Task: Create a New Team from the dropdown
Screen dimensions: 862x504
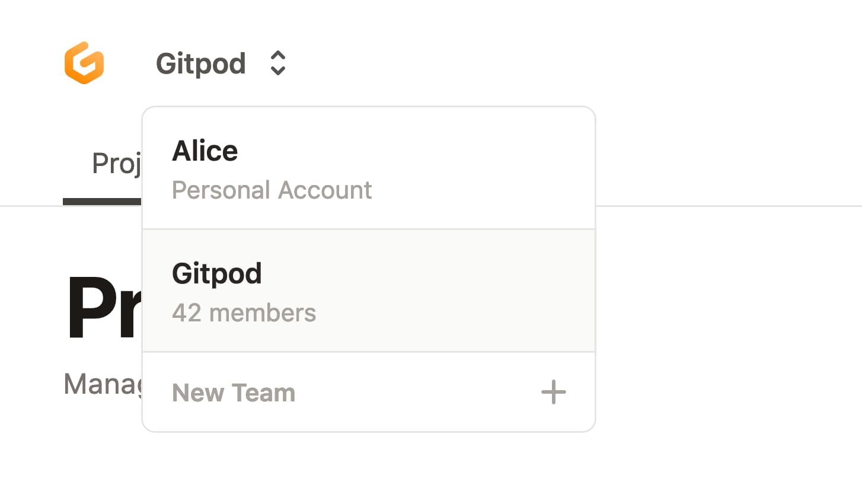Action: point(368,393)
